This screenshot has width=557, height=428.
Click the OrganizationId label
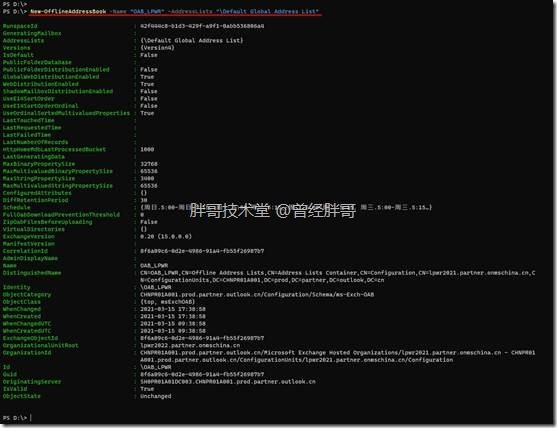(27, 353)
